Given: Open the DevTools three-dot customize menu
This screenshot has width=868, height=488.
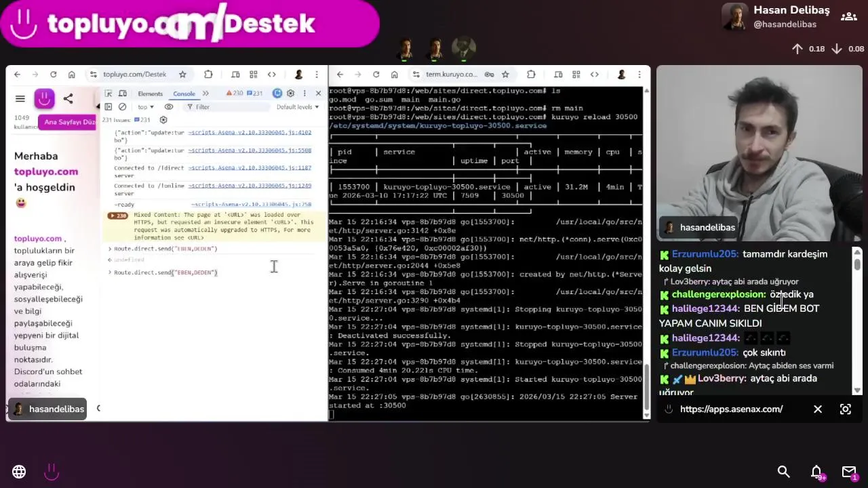Looking at the screenshot, I should click(304, 94).
